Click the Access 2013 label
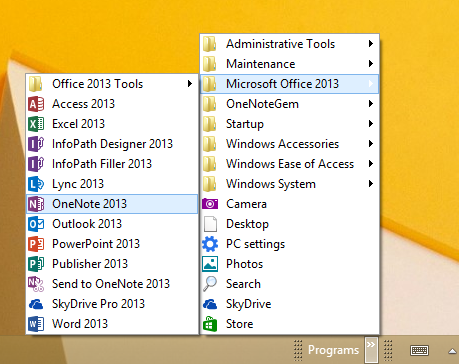The width and height of the screenshot is (459, 364). click(83, 104)
